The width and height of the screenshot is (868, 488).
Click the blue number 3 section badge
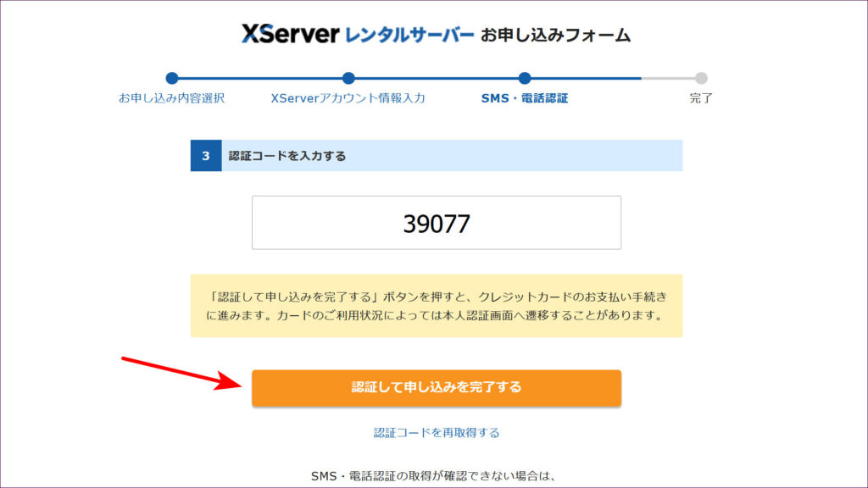pyautogui.click(x=206, y=156)
